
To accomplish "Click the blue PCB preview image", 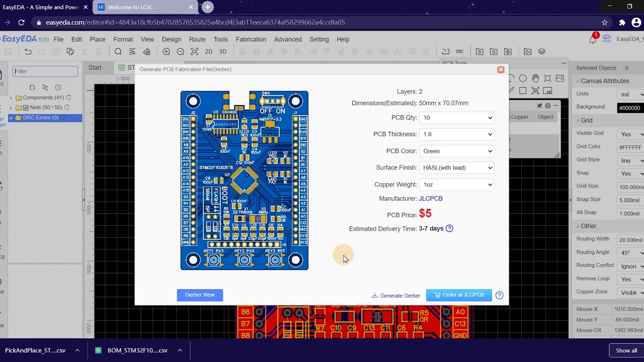I will click(245, 180).
